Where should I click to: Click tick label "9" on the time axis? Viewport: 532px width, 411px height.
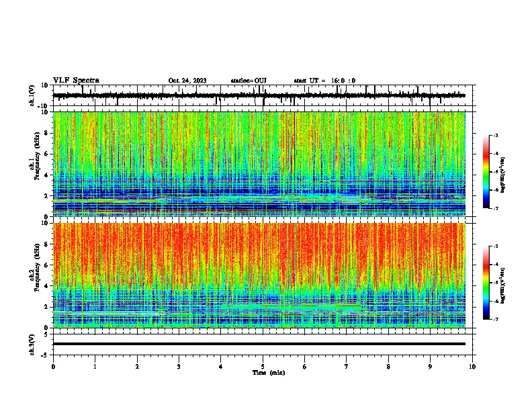(430, 367)
